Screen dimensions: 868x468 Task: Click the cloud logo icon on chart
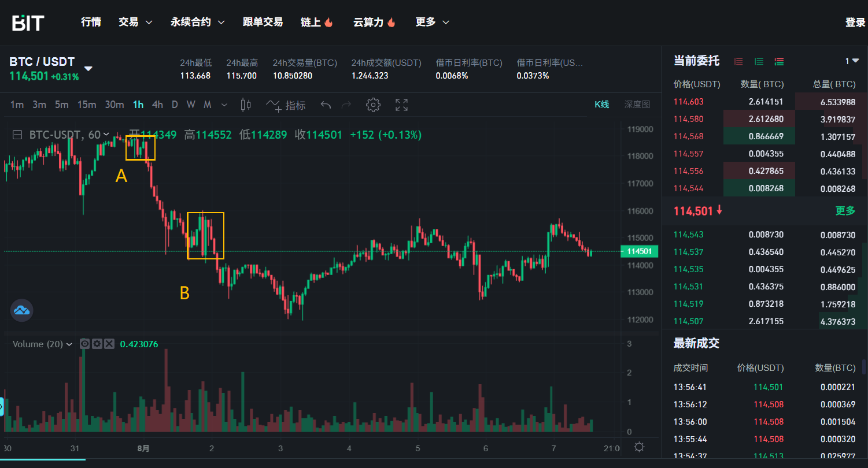click(x=22, y=310)
